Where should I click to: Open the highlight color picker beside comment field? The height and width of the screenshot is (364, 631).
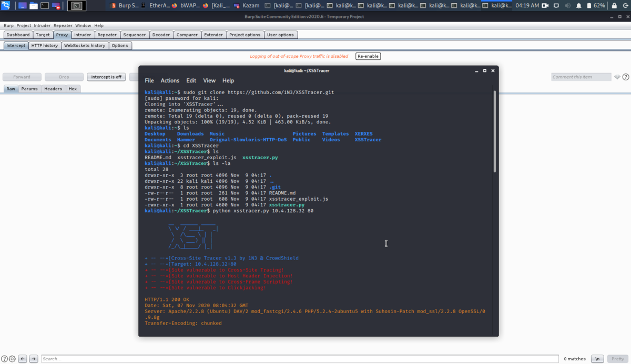pyautogui.click(x=617, y=77)
